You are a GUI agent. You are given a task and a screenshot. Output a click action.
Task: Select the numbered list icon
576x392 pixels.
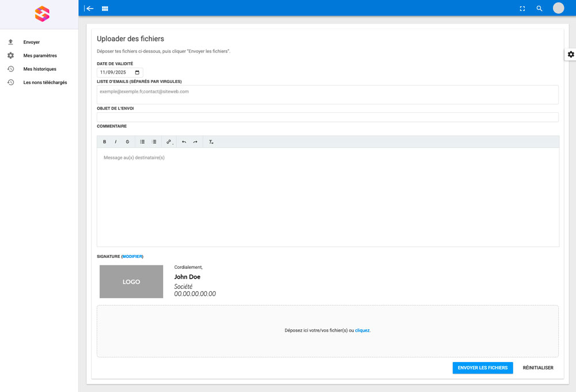(154, 142)
